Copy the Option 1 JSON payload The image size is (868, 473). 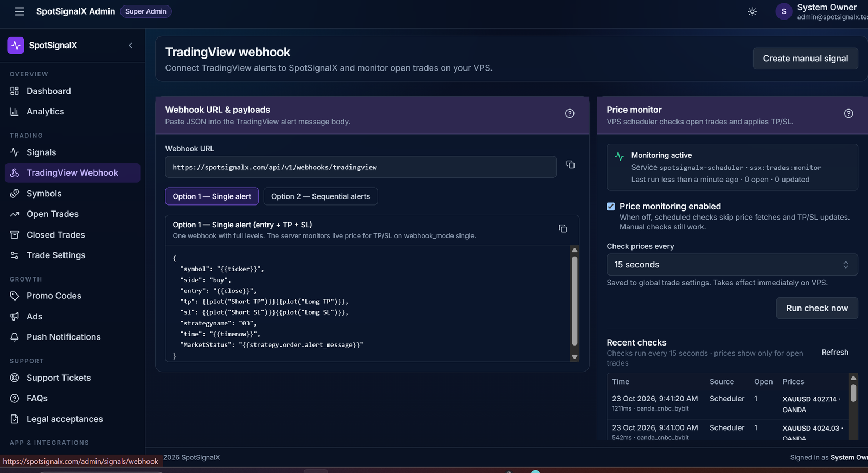pyautogui.click(x=563, y=229)
